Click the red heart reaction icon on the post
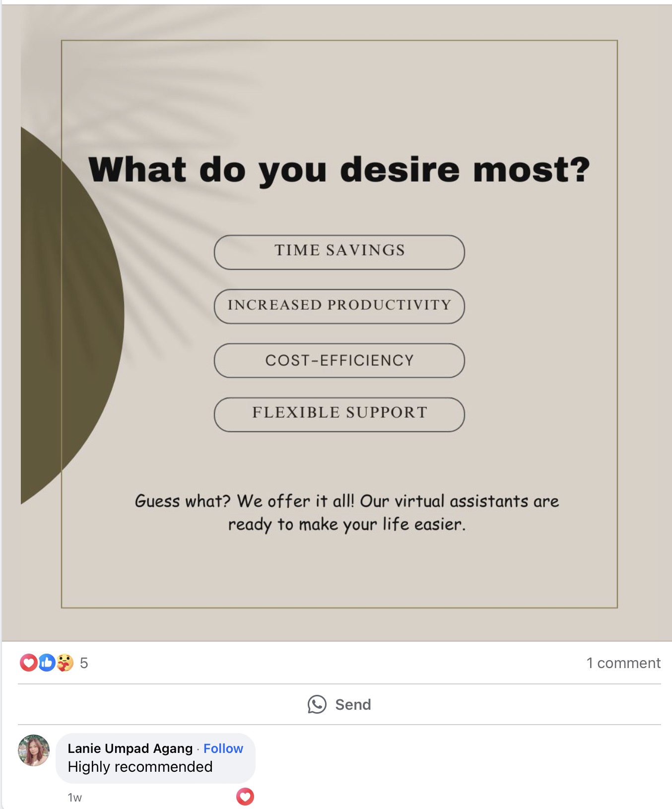 (x=28, y=663)
